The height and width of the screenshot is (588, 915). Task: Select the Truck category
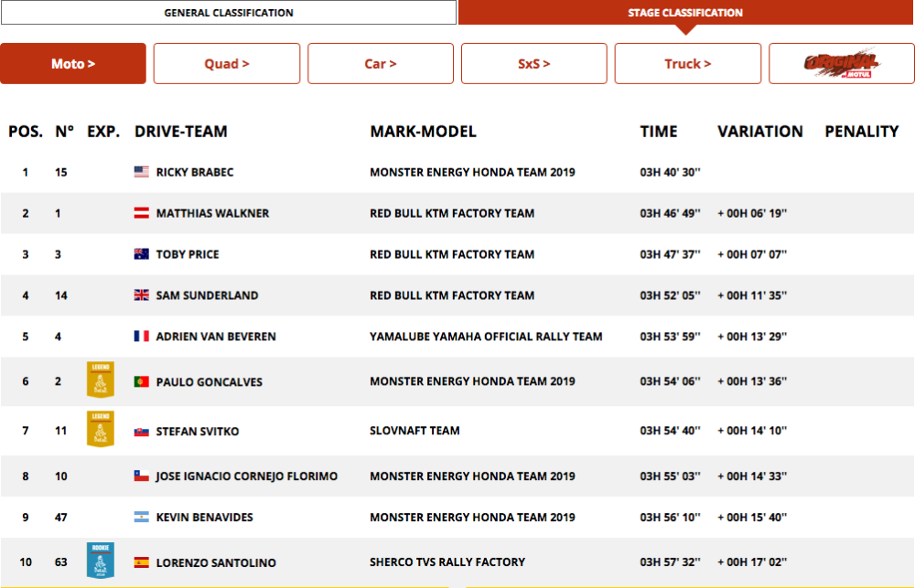click(x=687, y=63)
